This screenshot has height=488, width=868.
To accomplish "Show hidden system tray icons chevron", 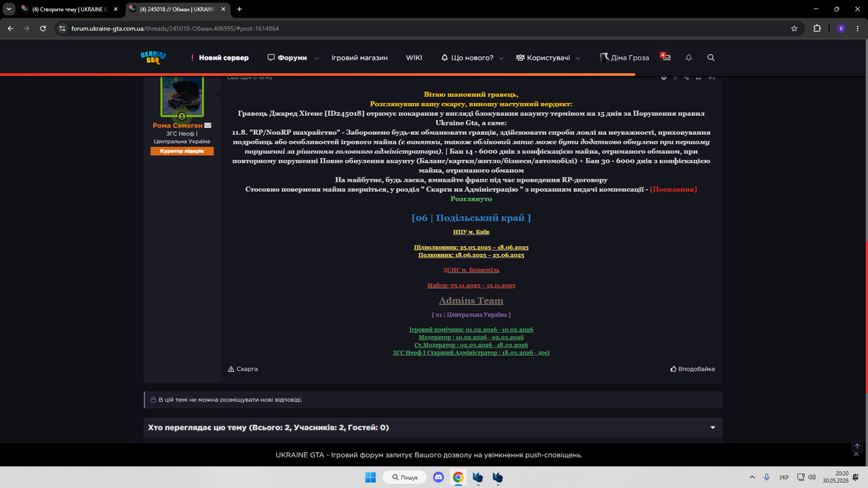I will pos(752,477).
